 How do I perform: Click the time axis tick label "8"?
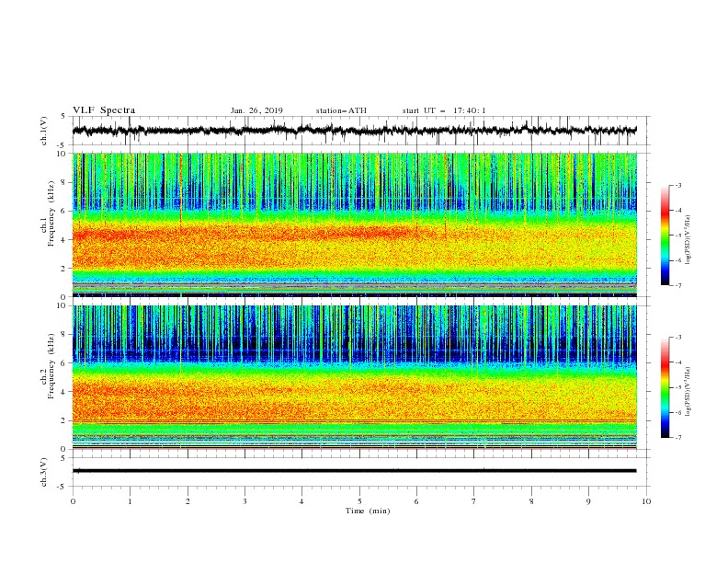[x=531, y=501]
